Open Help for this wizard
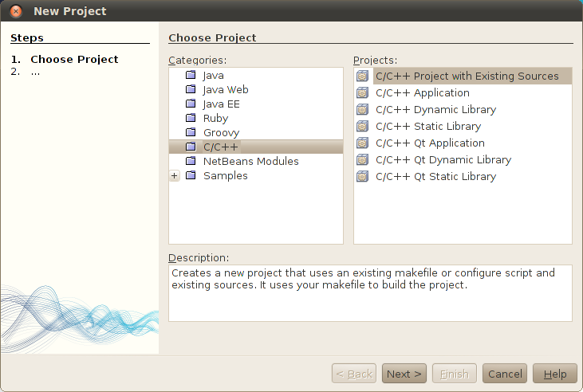 [x=554, y=374]
